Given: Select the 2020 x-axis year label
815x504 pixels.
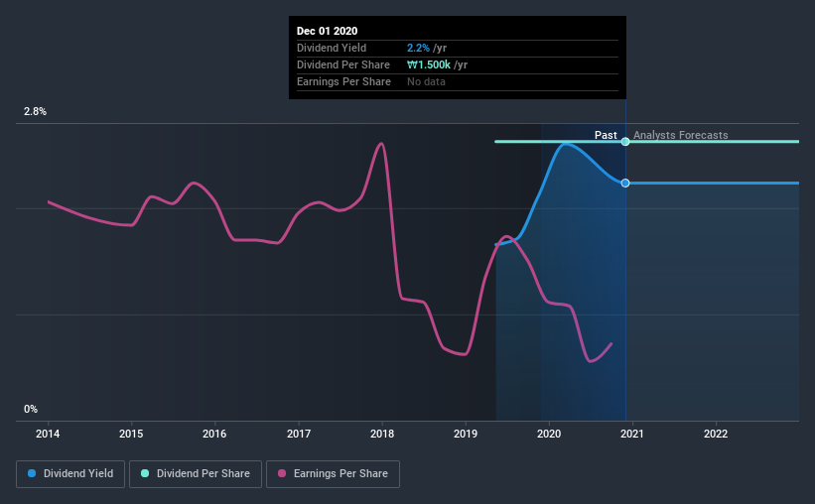Looking at the screenshot, I should (549, 434).
